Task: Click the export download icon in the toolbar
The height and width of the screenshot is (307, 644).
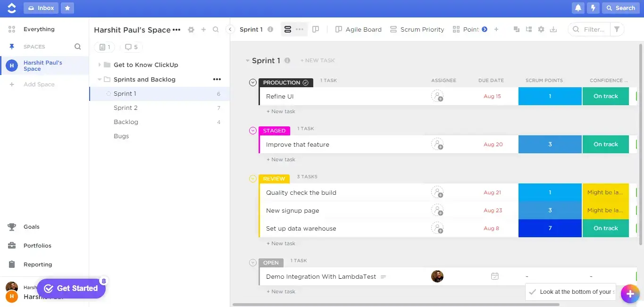Action: pos(553,29)
